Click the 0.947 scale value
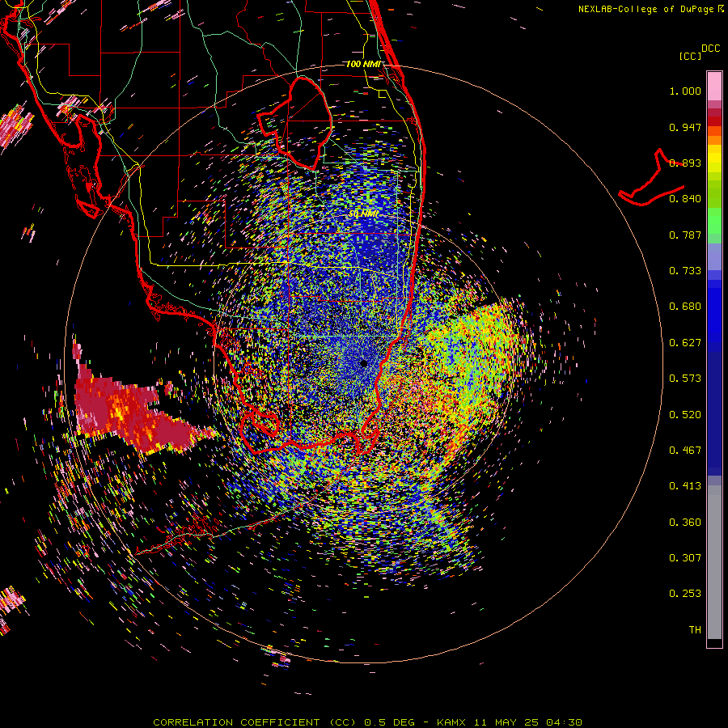The height and width of the screenshot is (728, 728). 685,127
